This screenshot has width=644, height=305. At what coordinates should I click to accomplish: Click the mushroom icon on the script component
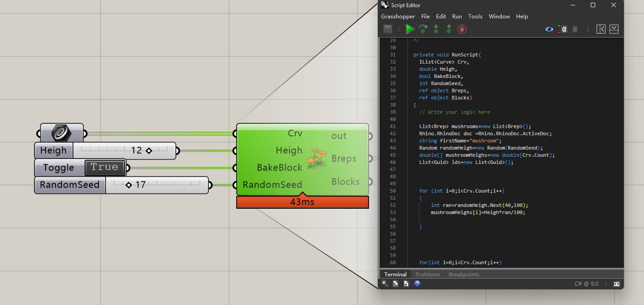pos(317,159)
